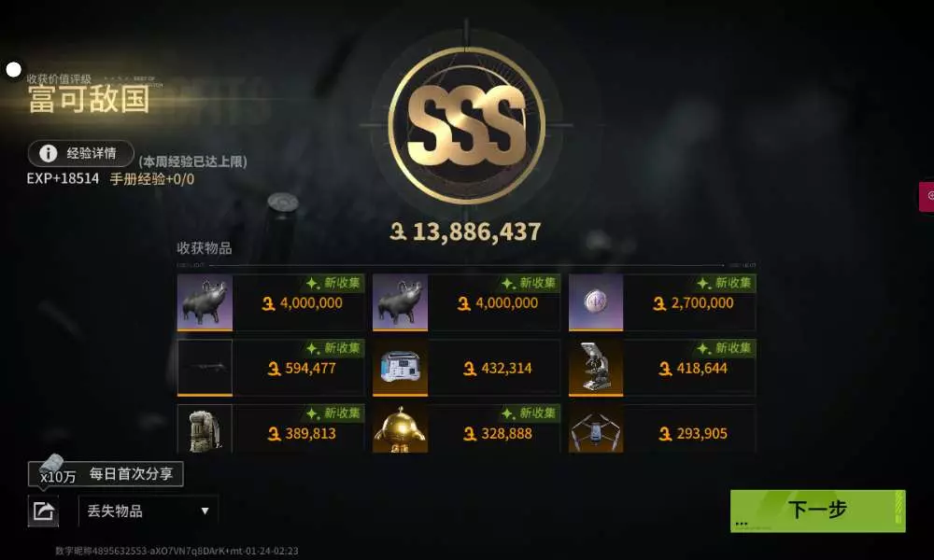Click the drone item worth 293,905
Viewport: 934px width, 560px height.
tap(662, 428)
